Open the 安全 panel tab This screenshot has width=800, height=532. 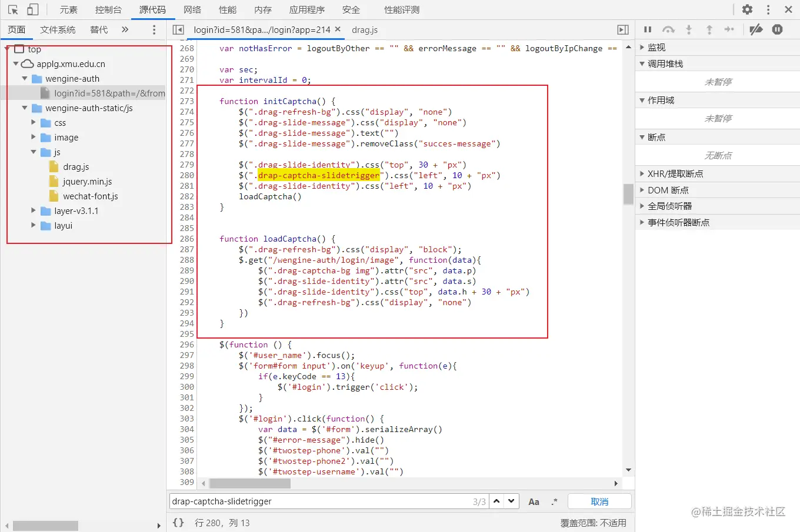click(x=351, y=10)
